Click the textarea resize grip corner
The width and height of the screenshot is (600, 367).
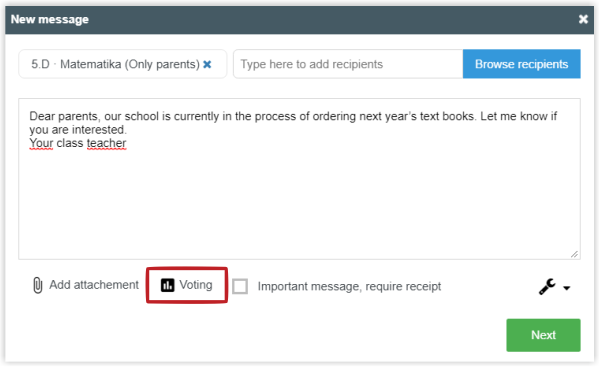coord(574,254)
